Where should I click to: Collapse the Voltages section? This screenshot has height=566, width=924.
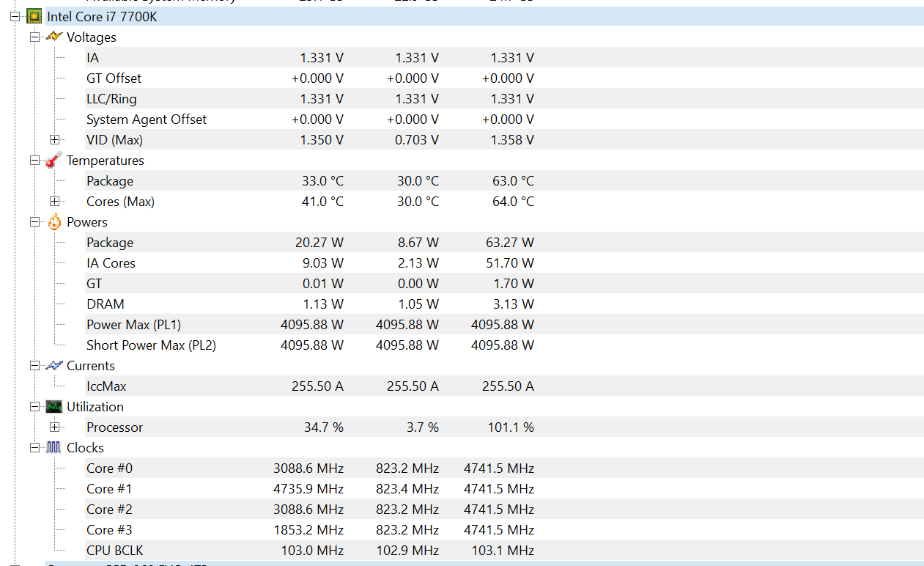[34, 37]
